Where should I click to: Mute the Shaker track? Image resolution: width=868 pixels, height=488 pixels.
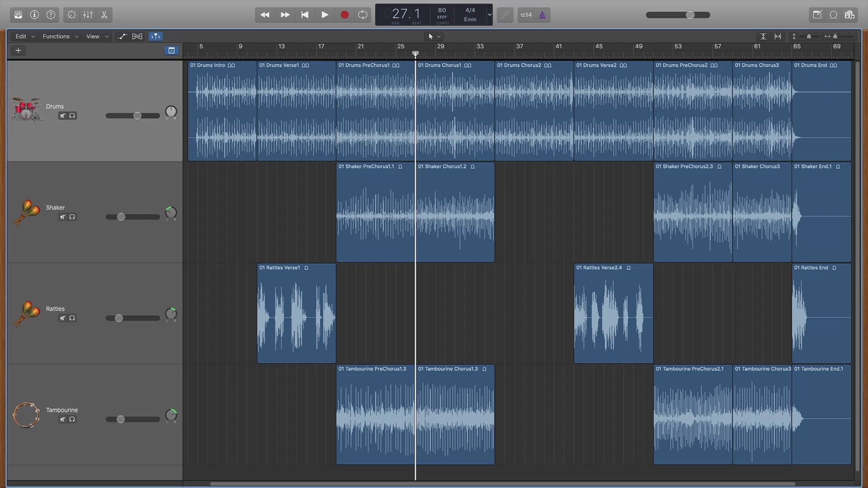pos(63,217)
